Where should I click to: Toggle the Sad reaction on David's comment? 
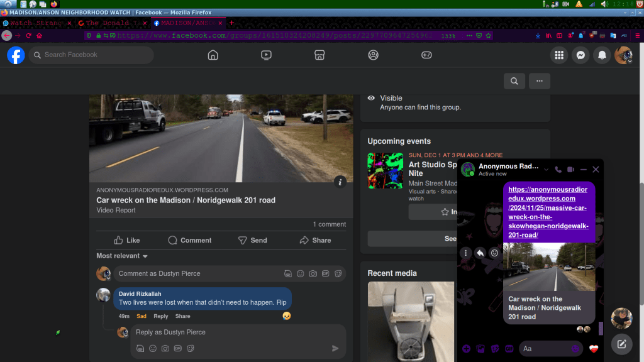[x=142, y=316]
